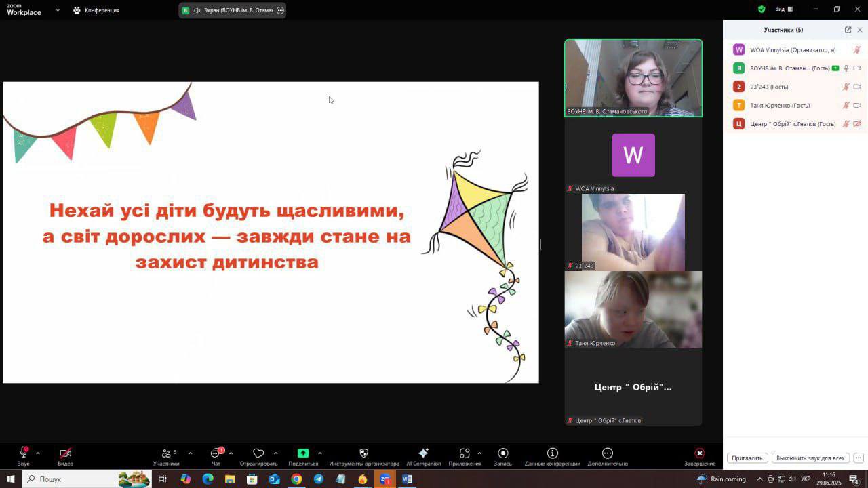Expand audio options arrow next to Звук

tap(38, 453)
